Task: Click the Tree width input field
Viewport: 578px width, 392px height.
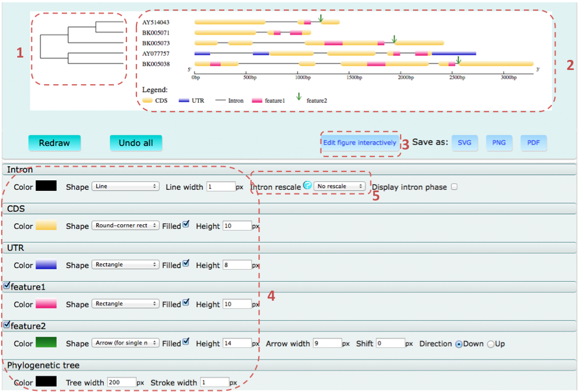Action: click(122, 383)
